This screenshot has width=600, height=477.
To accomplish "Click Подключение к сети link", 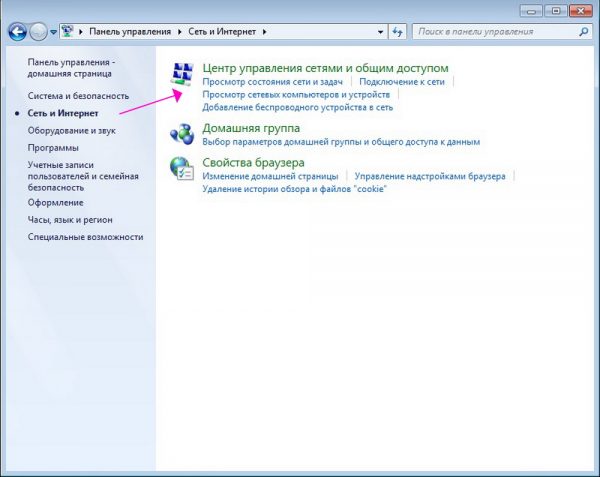I will coord(402,82).
